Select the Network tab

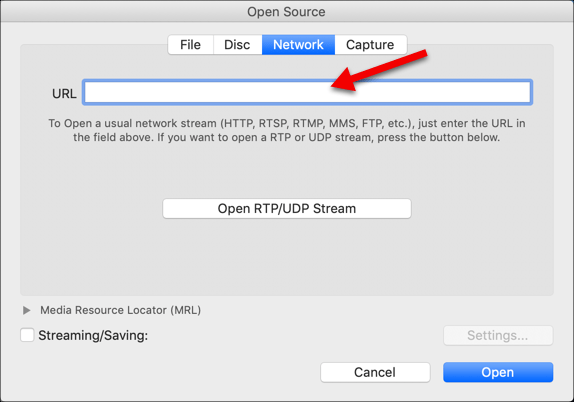[298, 45]
